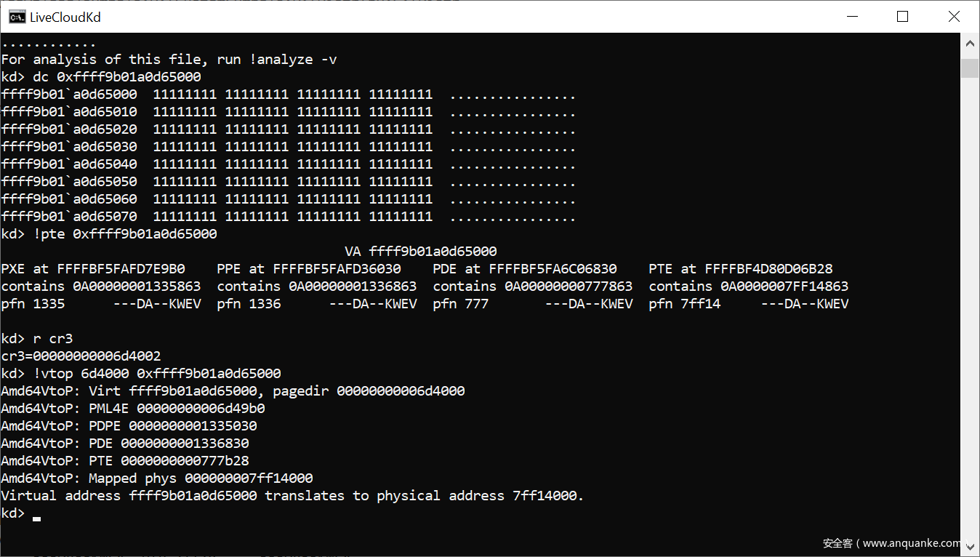
Task: Minimize the LiveCloudKd window
Action: (851, 17)
